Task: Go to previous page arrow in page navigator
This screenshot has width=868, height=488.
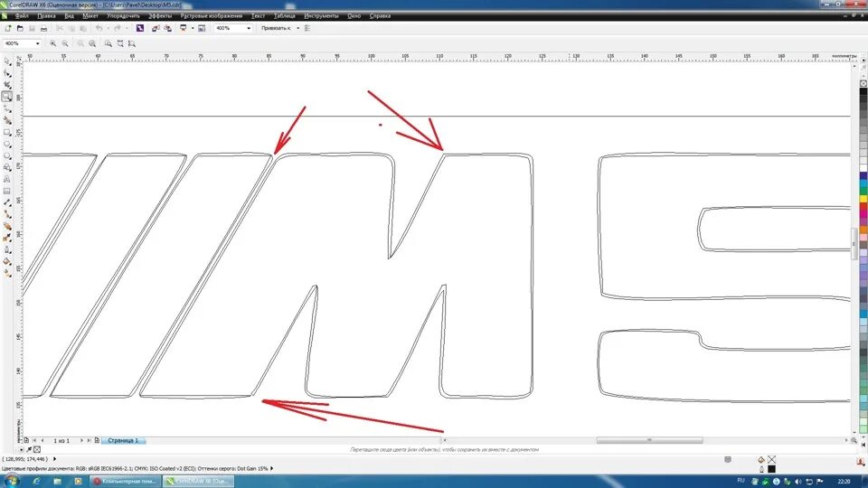Action: [42, 440]
